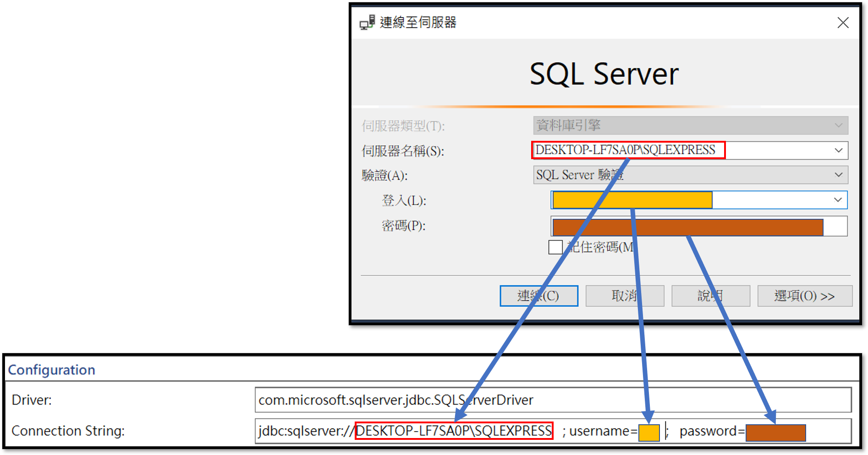
Task: Click the DESKTOP-LF7SA0P\SQLEXPRESS text in 伺服器名稱
Action: click(x=625, y=150)
